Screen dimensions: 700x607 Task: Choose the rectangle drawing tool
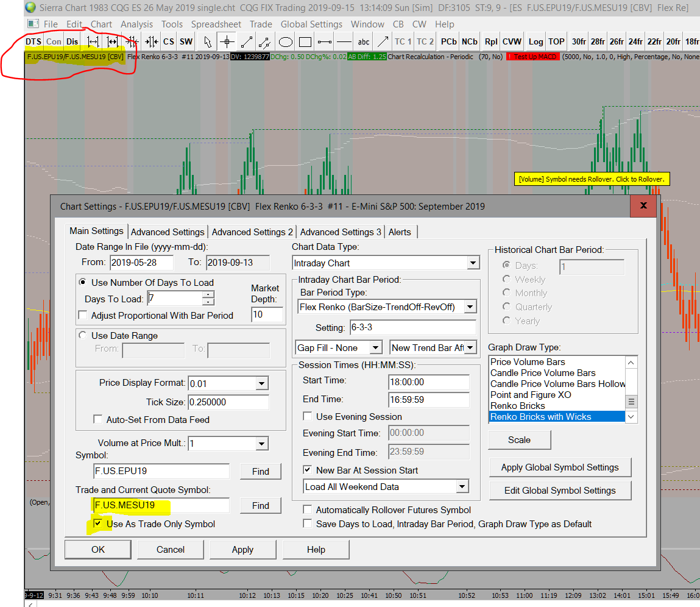(305, 41)
